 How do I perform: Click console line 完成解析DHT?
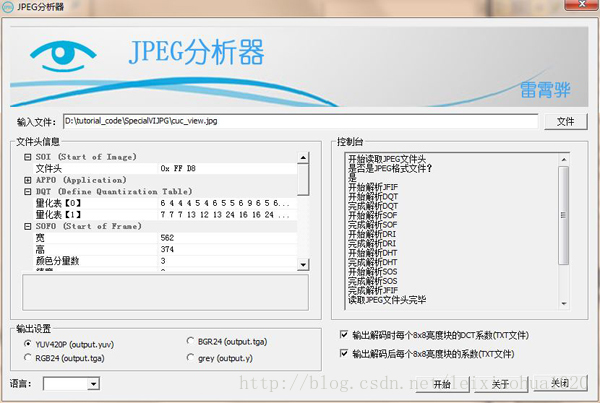click(x=373, y=262)
